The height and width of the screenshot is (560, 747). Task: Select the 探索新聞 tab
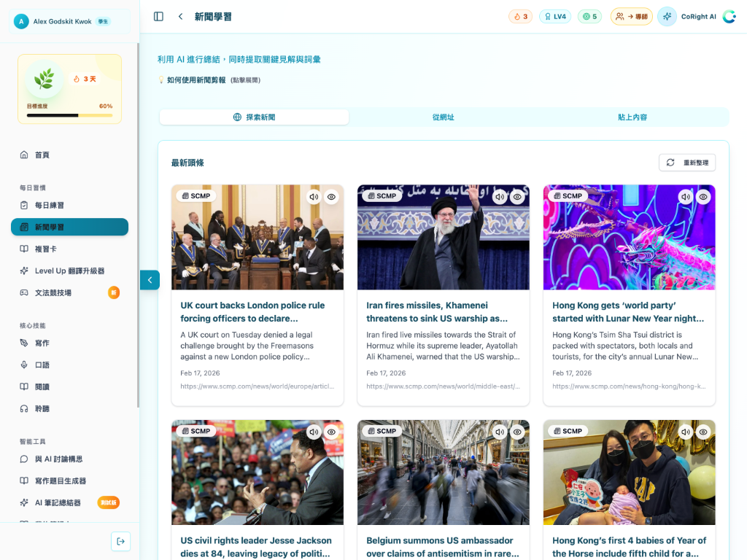tap(254, 117)
